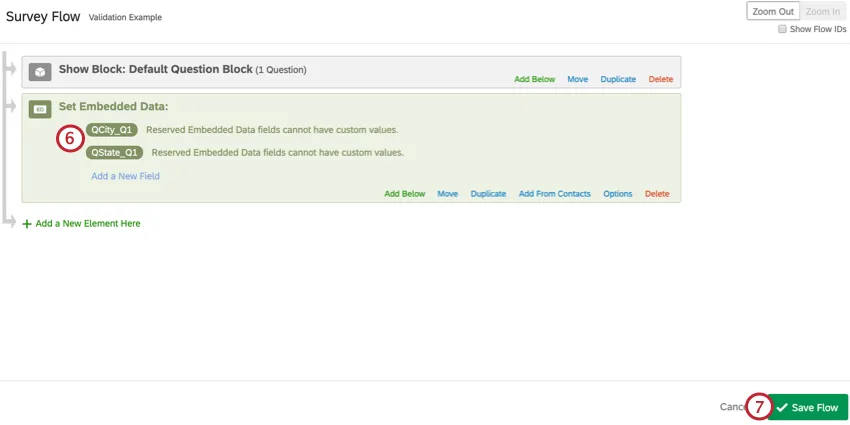Select the QCity_Q1 embedded data field
850x425 pixels.
[x=111, y=130]
